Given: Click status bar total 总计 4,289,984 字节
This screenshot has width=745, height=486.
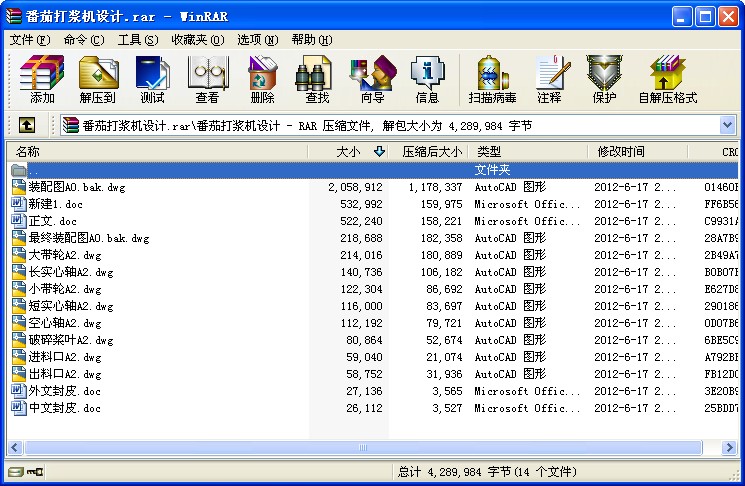Looking at the screenshot, I should click(x=487, y=472).
